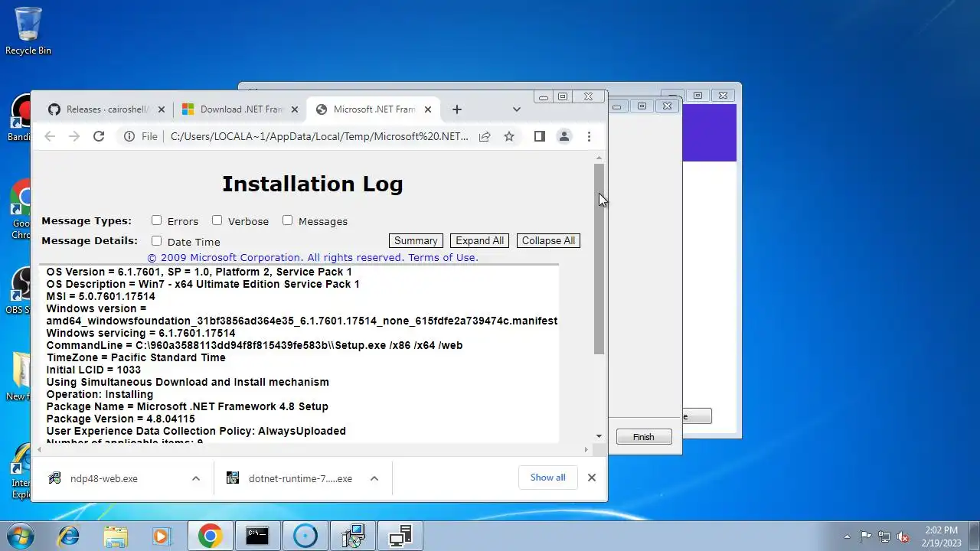Switch to Chrome in taskbar

pos(211,536)
